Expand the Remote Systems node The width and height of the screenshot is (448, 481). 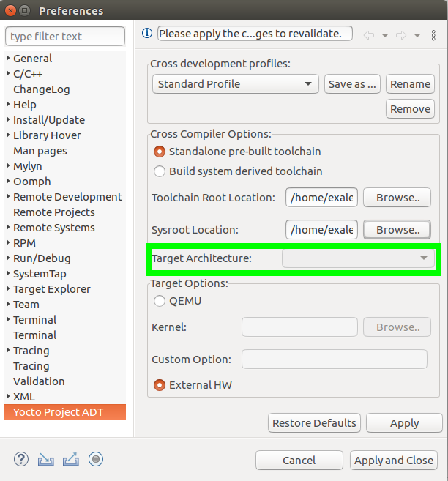click(x=8, y=227)
